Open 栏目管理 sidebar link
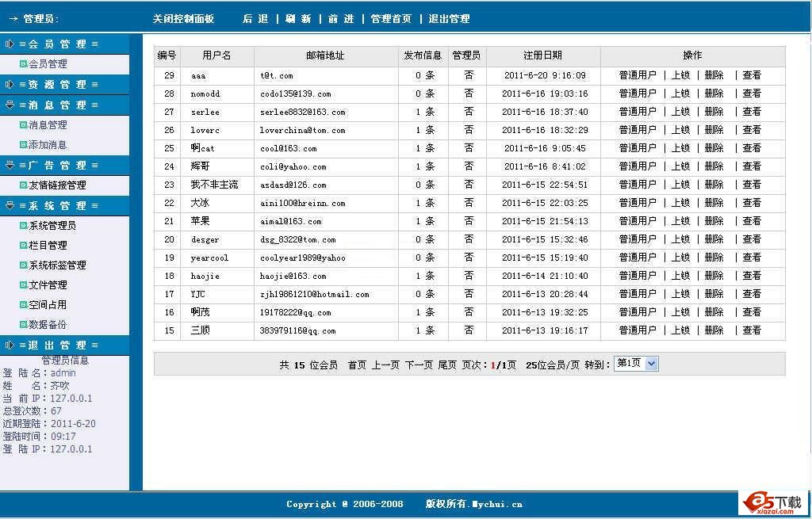This screenshot has width=812, height=519. (x=48, y=246)
